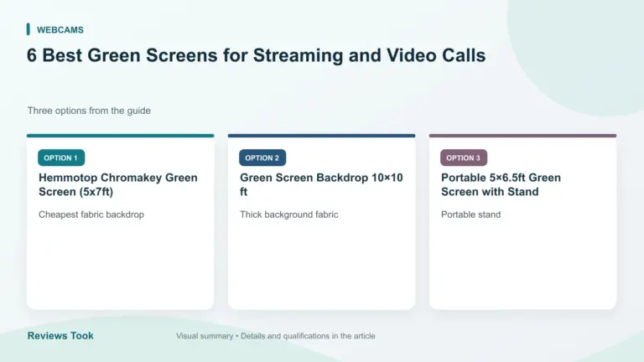Viewport: 644px width, 362px height.
Task: Select the 'Green Screen Backdrop 10×10 ft' title
Action: tap(321, 184)
